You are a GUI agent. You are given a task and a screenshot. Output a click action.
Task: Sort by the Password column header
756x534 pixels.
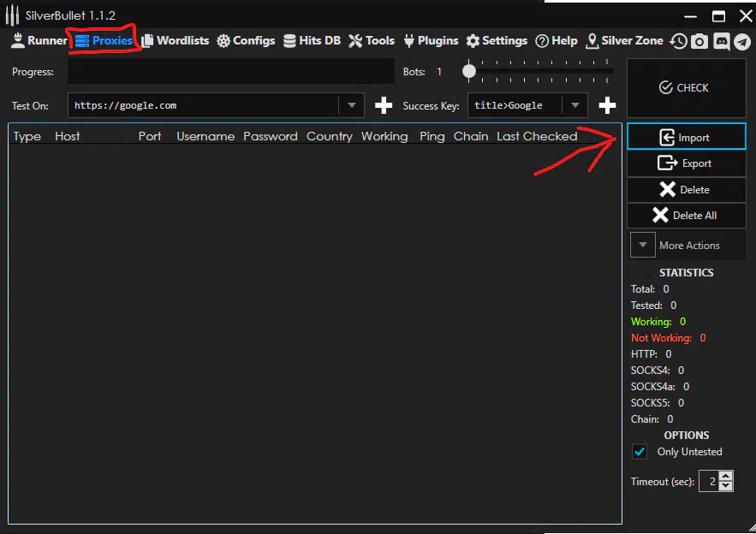pos(270,136)
